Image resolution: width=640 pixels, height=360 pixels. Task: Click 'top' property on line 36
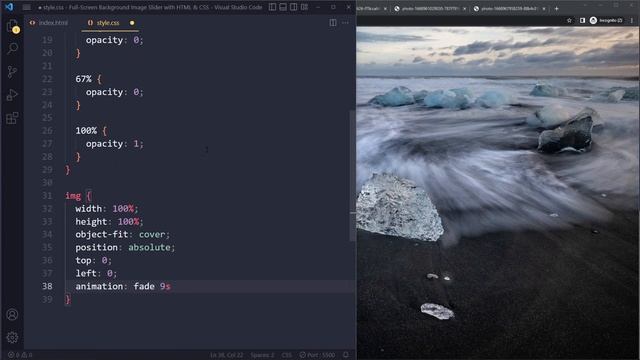click(83, 260)
